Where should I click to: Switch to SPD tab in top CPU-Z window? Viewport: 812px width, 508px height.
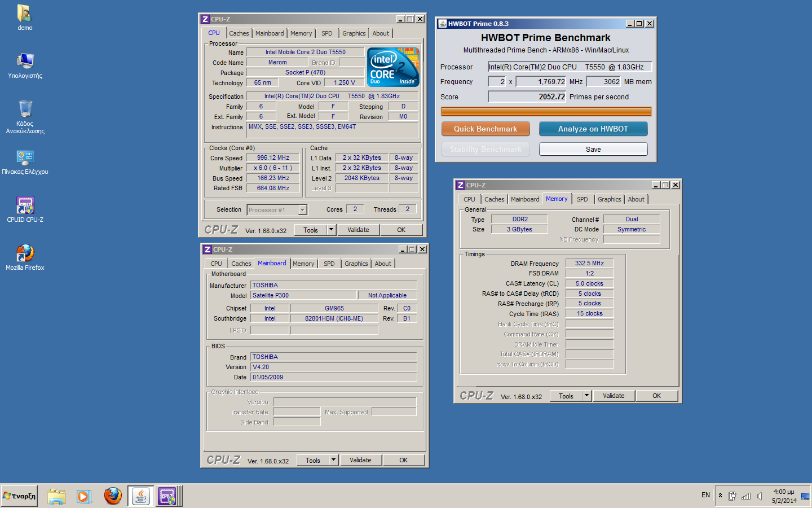(327, 33)
